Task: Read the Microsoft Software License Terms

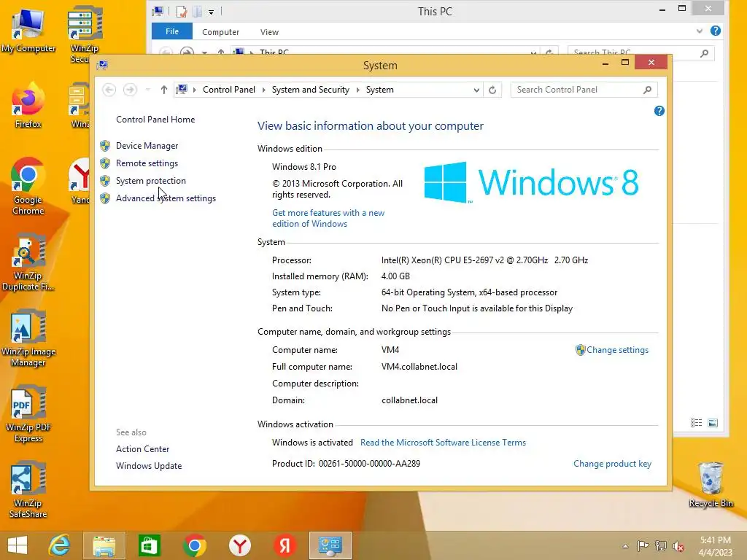Action: [x=443, y=443]
